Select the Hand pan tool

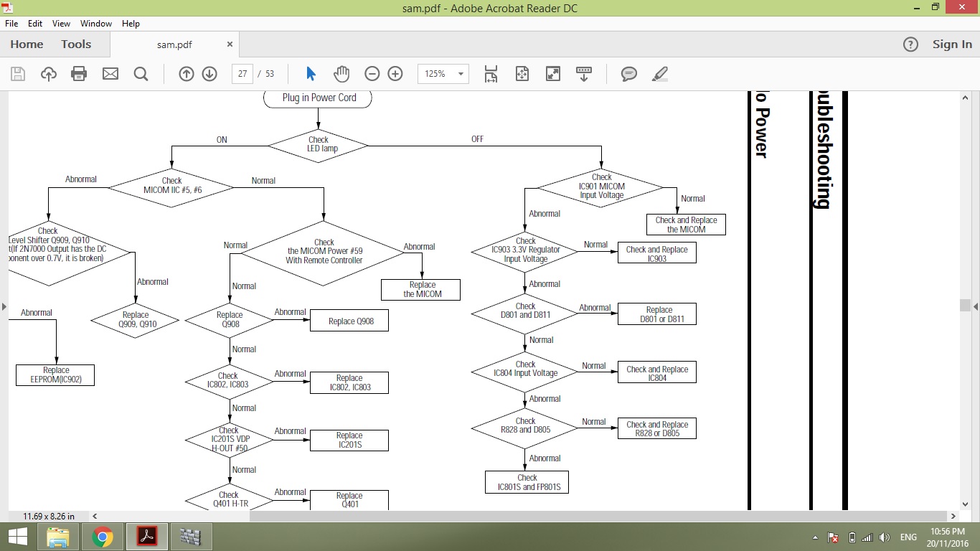[x=341, y=74]
